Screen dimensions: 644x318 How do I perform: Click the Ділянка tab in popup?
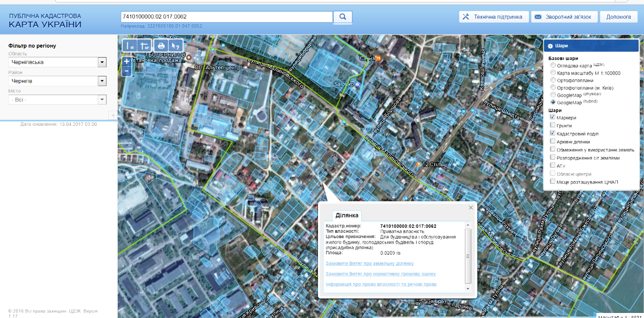pos(347,215)
